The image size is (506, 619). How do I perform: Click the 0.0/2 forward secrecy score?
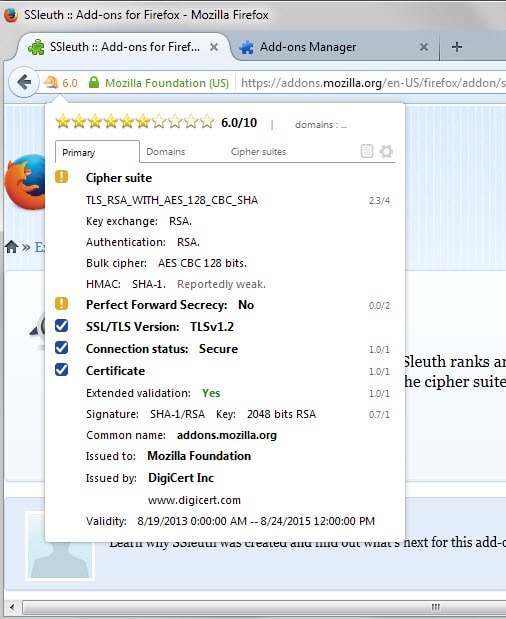379,306
